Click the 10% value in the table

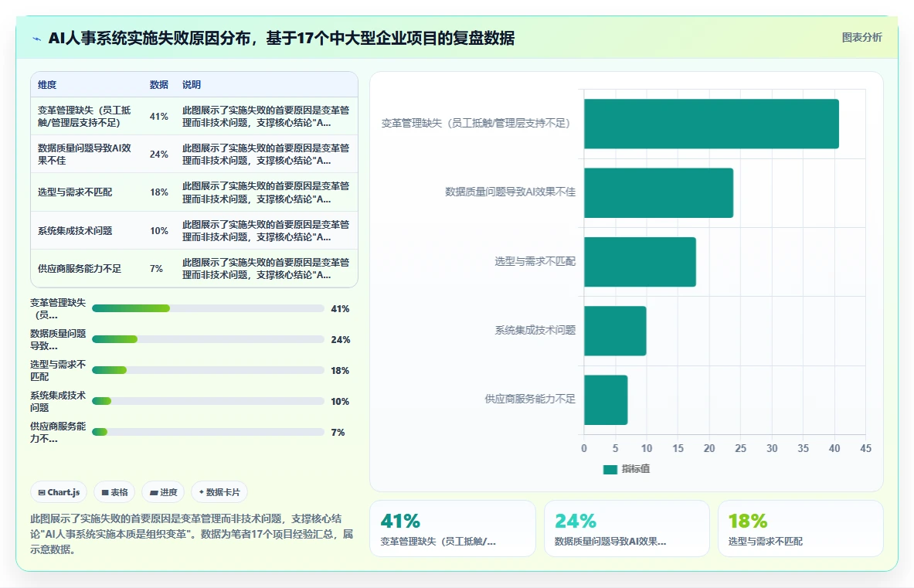point(158,231)
